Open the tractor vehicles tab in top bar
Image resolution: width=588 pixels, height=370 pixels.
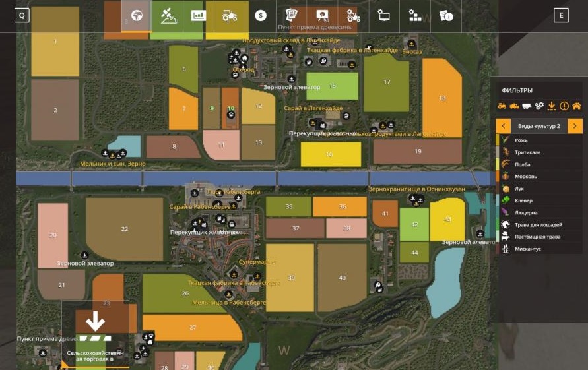tap(230, 16)
